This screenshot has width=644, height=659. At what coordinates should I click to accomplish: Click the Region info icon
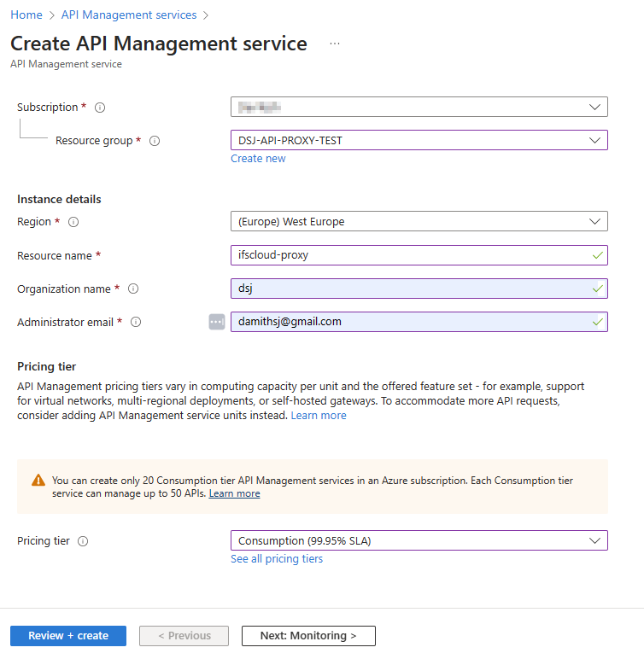73,222
